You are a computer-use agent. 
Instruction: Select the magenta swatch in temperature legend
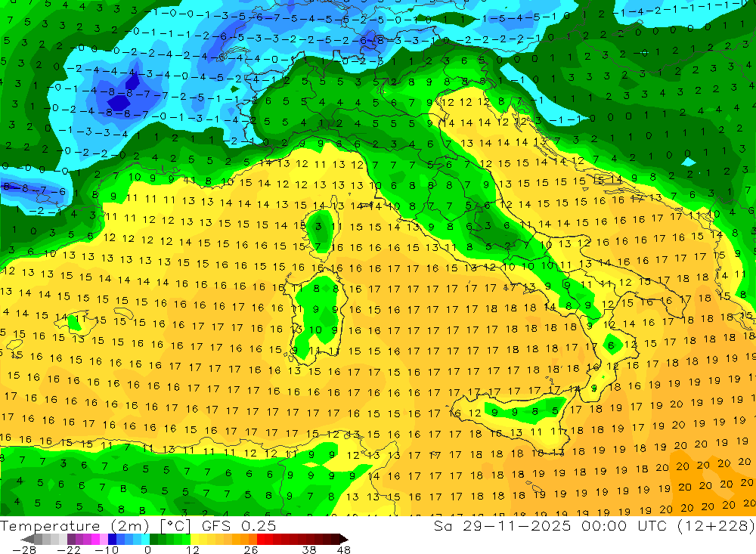pyautogui.click(x=95, y=539)
